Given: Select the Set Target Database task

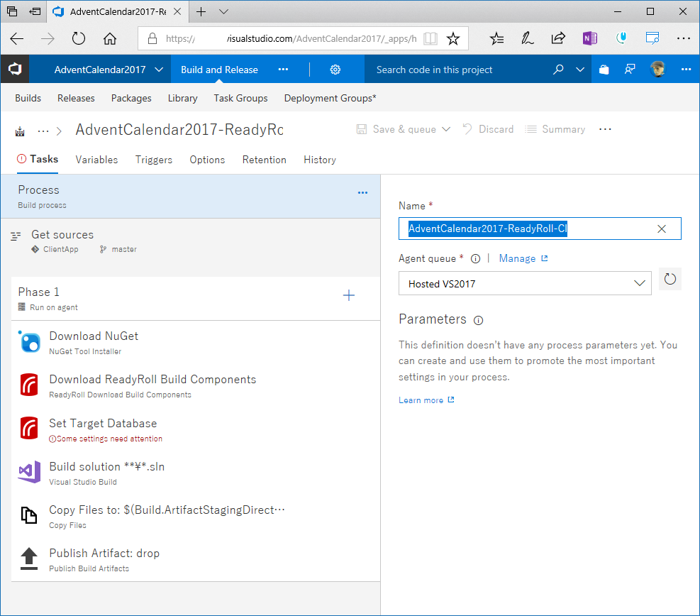Looking at the screenshot, I should pyautogui.click(x=196, y=430).
